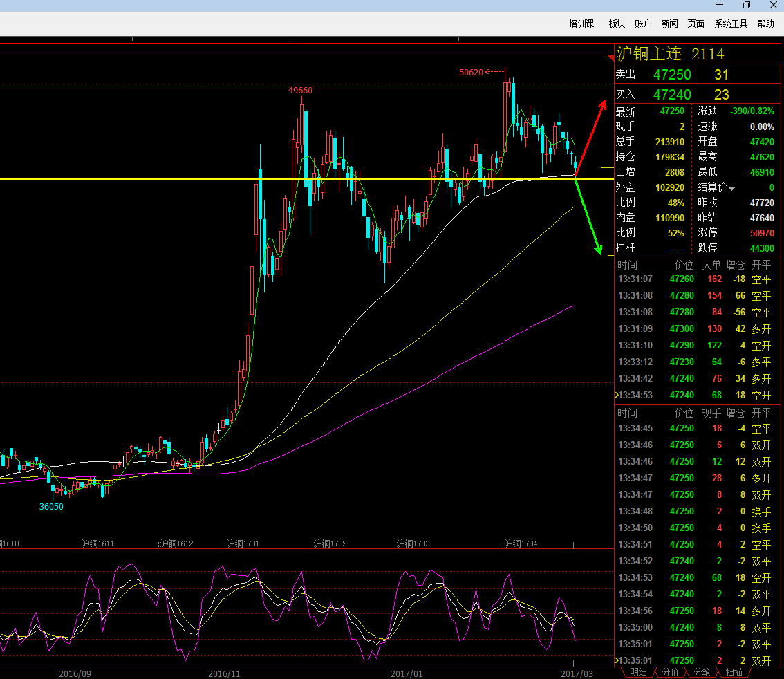Click the 最低 value 46910
Viewport: 784px width, 679px height.
pos(762,172)
